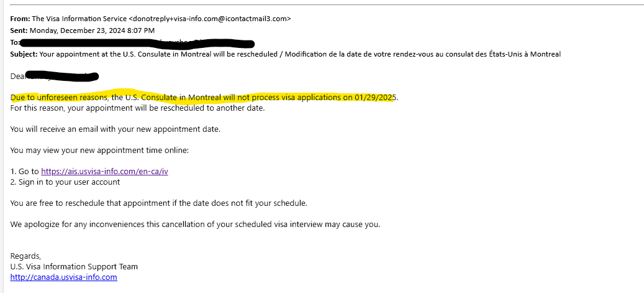The height and width of the screenshot is (293, 644).
Task: Click the sentence You will receive an email
Action: (116, 129)
